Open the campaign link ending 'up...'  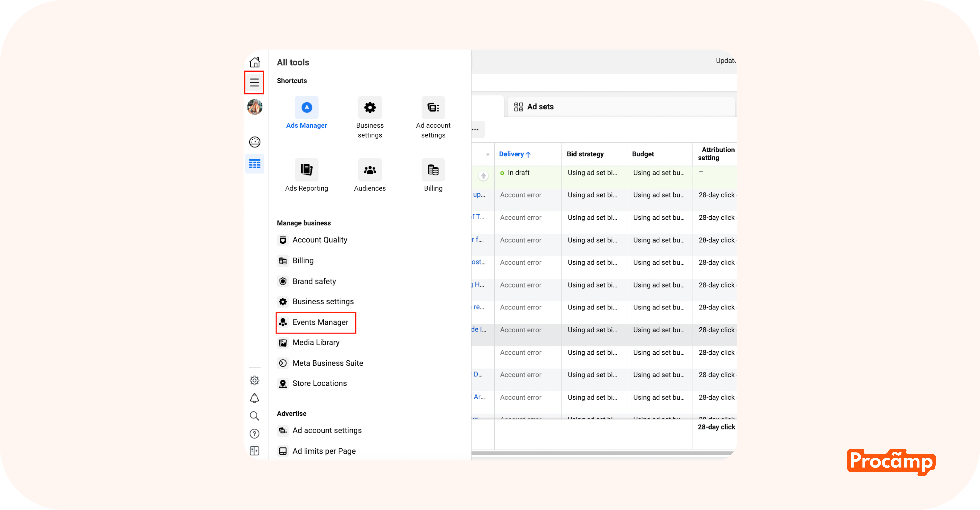click(x=479, y=195)
